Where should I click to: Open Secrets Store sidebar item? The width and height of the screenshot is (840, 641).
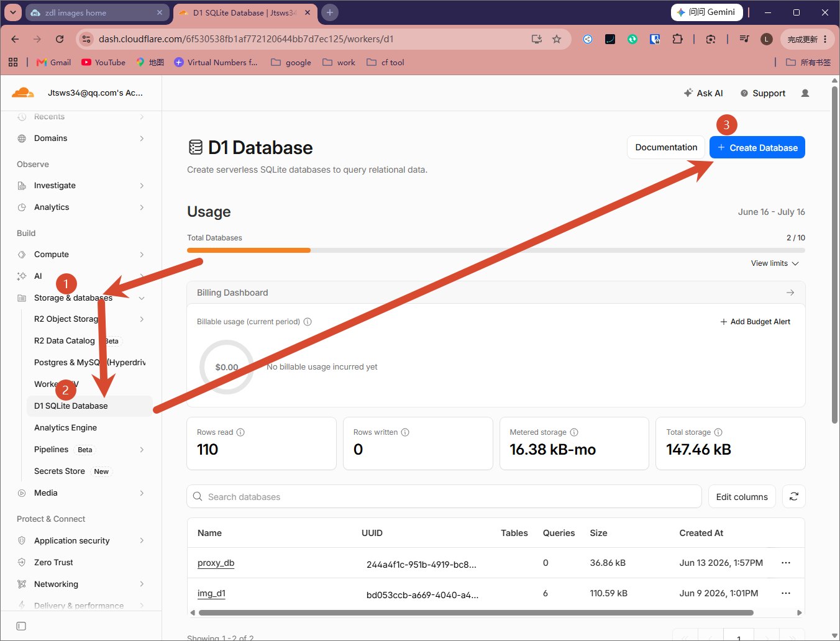coord(60,471)
